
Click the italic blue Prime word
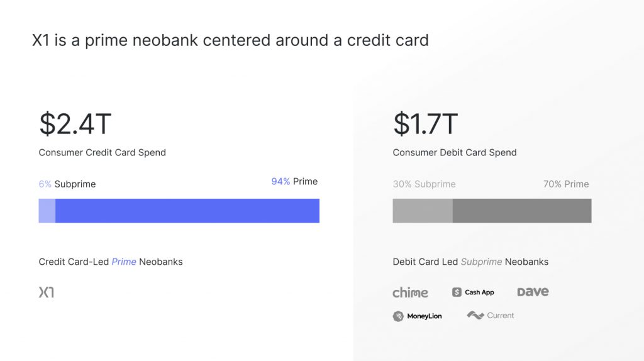click(124, 262)
